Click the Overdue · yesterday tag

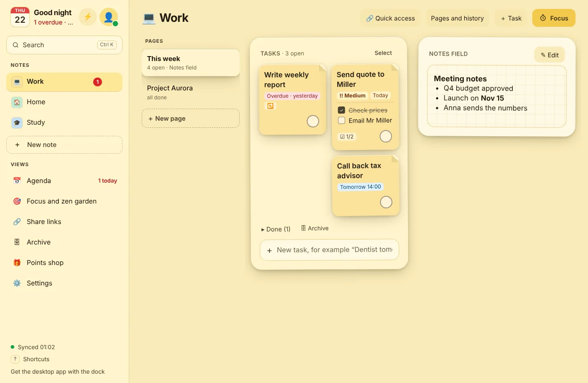pyautogui.click(x=292, y=96)
